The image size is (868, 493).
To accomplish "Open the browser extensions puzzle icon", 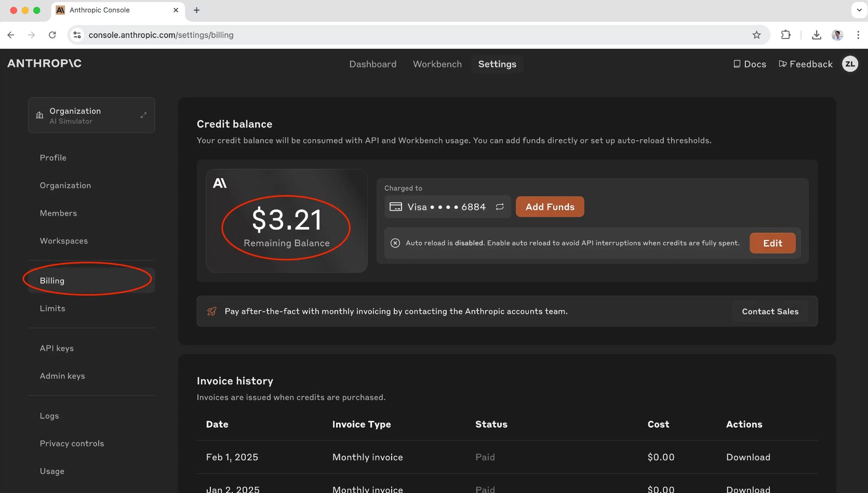I will pyautogui.click(x=786, y=35).
